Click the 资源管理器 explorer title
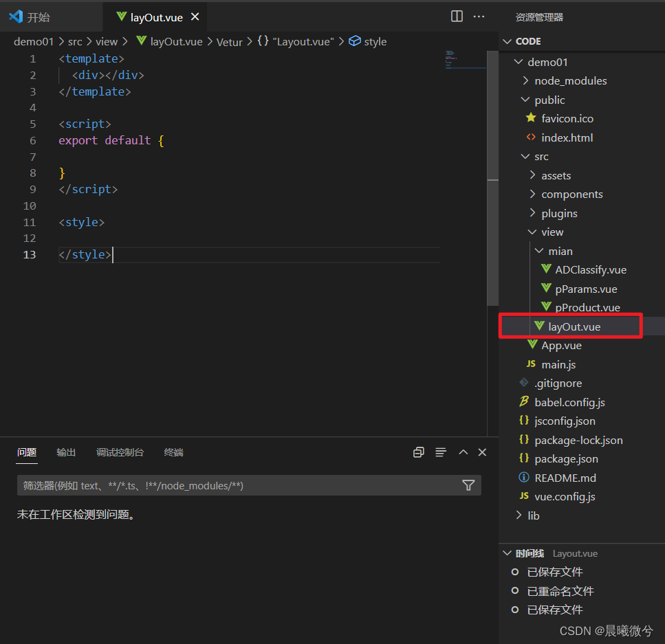The width and height of the screenshot is (665, 644). (x=539, y=17)
